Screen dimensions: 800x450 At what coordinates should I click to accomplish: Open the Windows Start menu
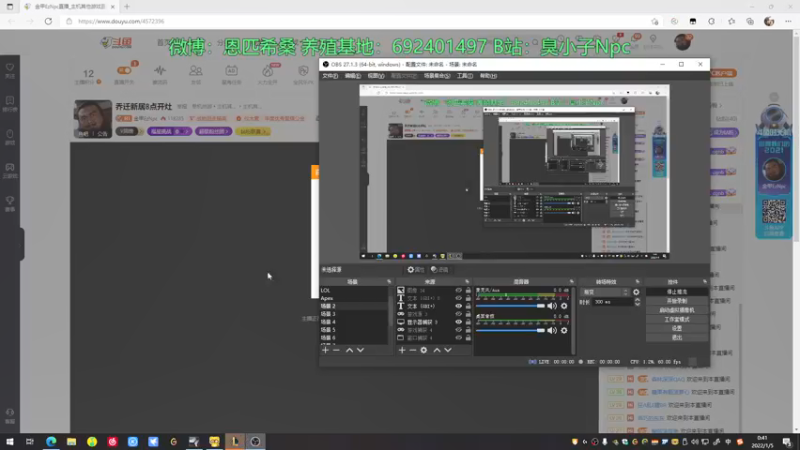point(10,441)
